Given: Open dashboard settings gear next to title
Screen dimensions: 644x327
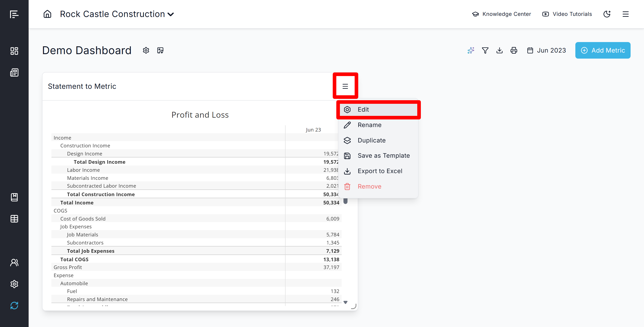Looking at the screenshot, I should point(146,50).
